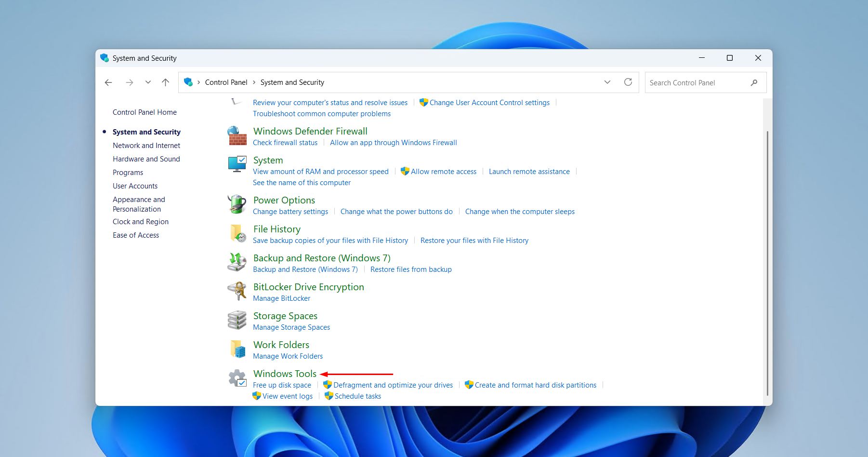
Task: Select System and Security breadcrumb
Action: (x=292, y=82)
